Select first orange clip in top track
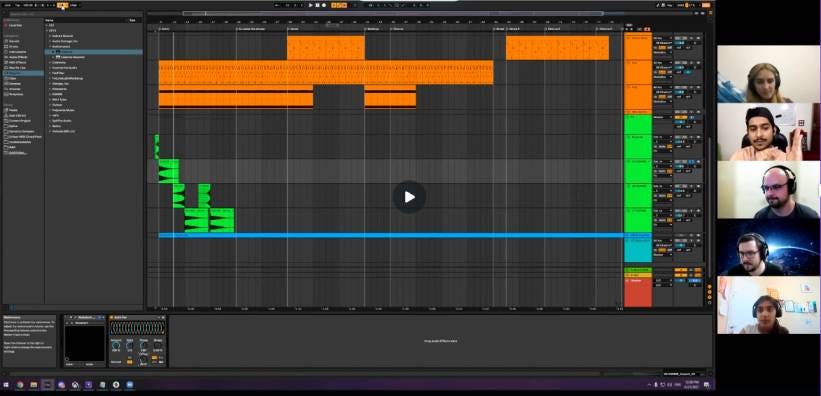Viewport: 821px width, 396px height. pyautogui.click(x=326, y=48)
